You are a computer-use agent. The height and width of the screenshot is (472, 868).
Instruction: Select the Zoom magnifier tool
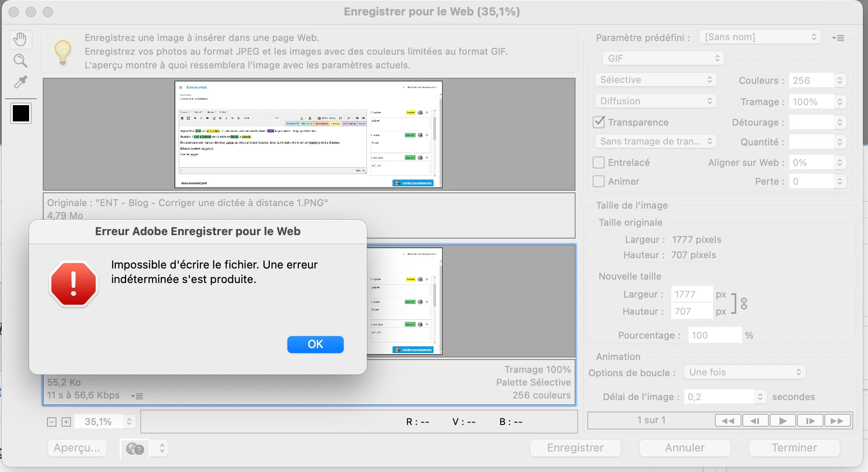(x=20, y=61)
